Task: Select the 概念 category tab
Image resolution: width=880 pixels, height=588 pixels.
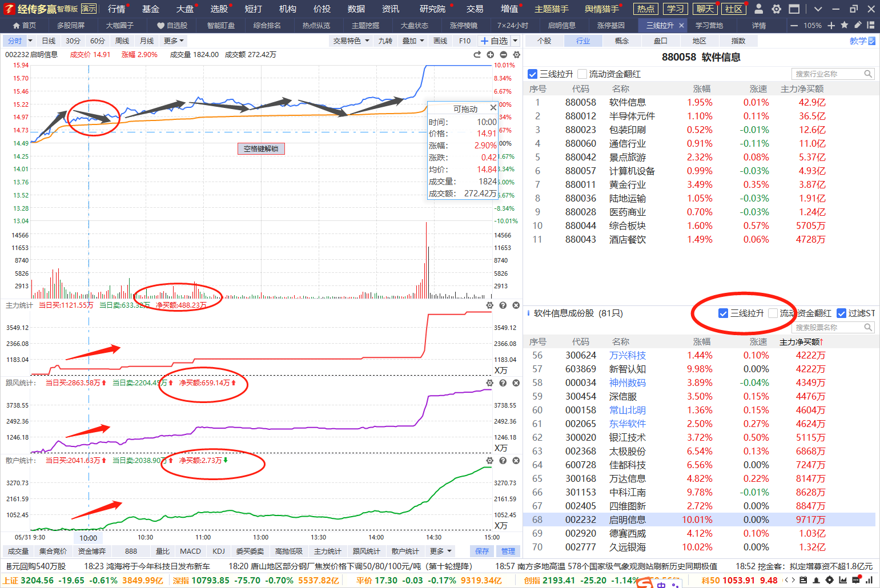Action: 622,41
